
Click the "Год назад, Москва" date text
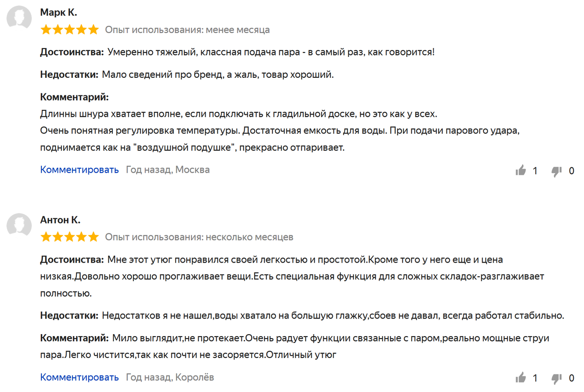[x=168, y=170]
